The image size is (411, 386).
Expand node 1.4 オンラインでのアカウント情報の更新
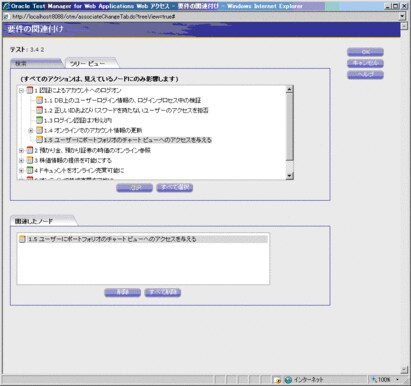tap(31, 130)
